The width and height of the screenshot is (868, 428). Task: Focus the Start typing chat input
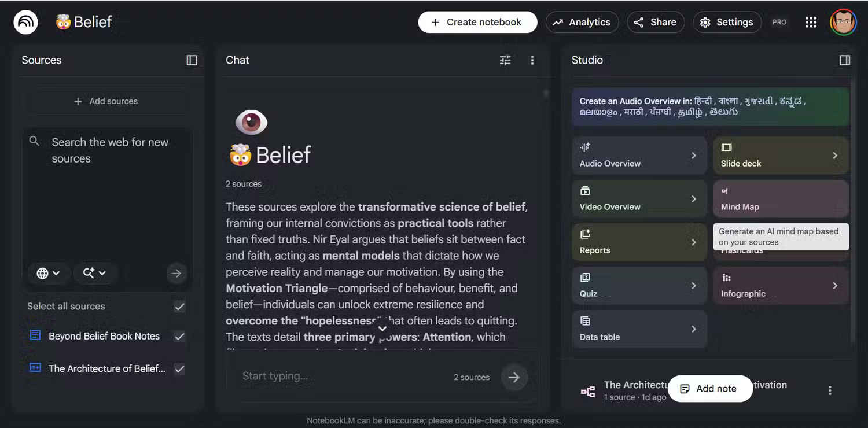[x=341, y=377]
